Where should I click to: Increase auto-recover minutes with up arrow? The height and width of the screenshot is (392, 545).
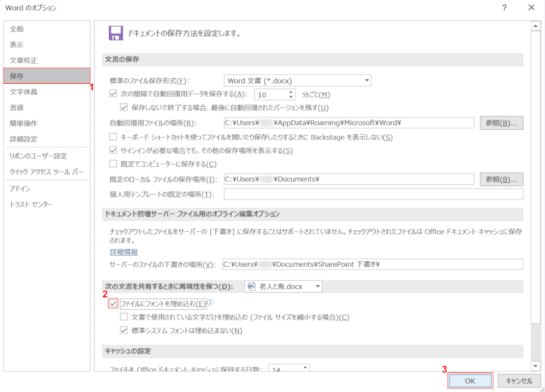coord(291,92)
